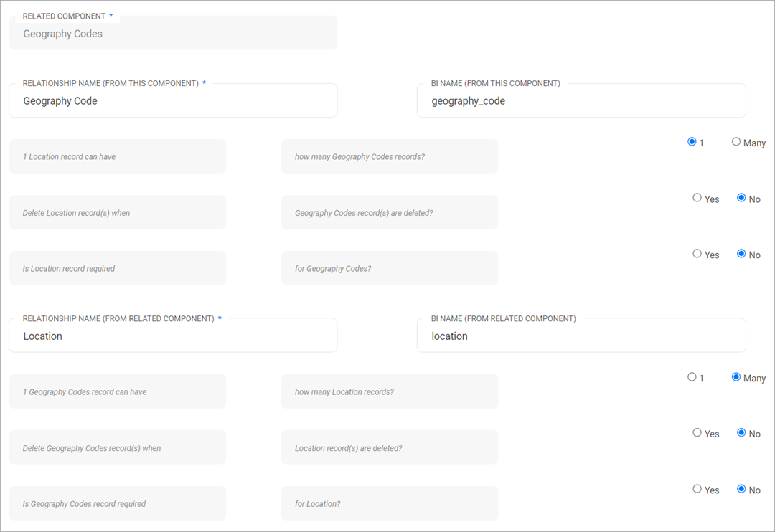Choose "No" when Location records are deleted
The height and width of the screenshot is (532, 775).
click(742, 433)
